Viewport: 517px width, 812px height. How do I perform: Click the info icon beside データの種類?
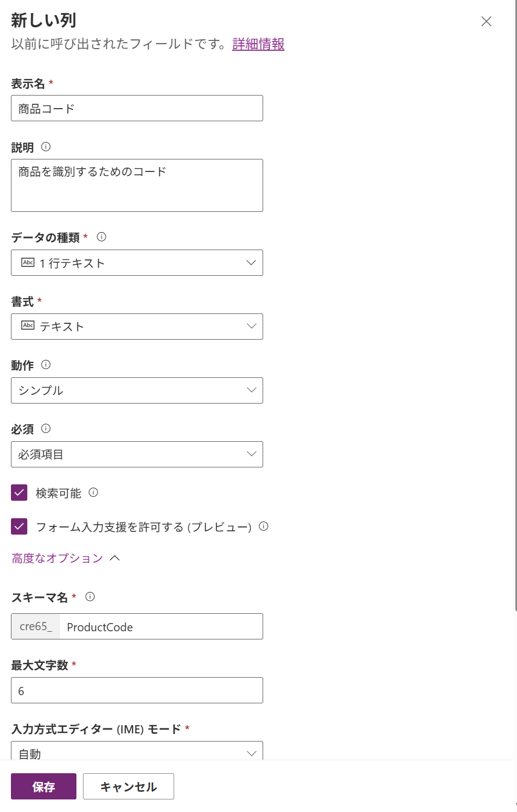click(102, 237)
